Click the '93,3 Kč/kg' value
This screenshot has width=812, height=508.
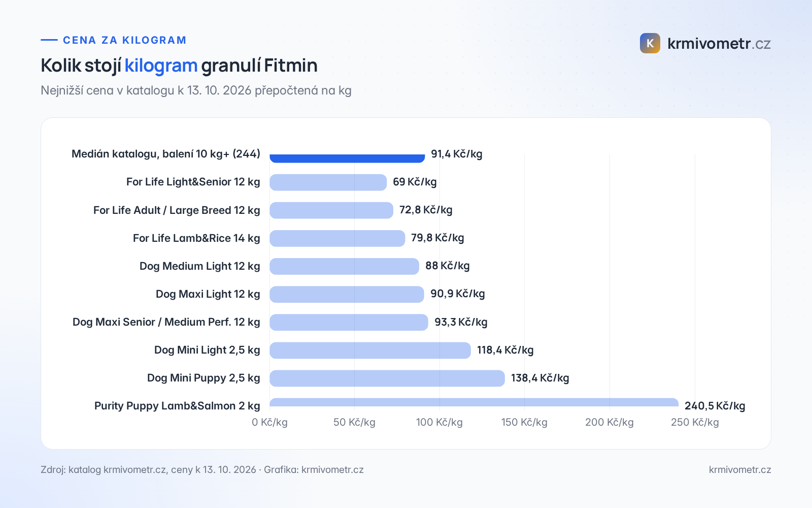(x=461, y=322)
